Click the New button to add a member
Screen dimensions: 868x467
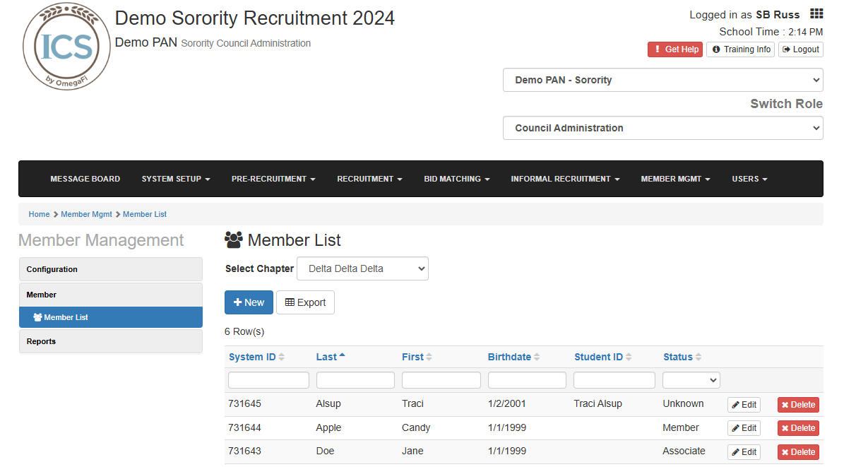249,302
